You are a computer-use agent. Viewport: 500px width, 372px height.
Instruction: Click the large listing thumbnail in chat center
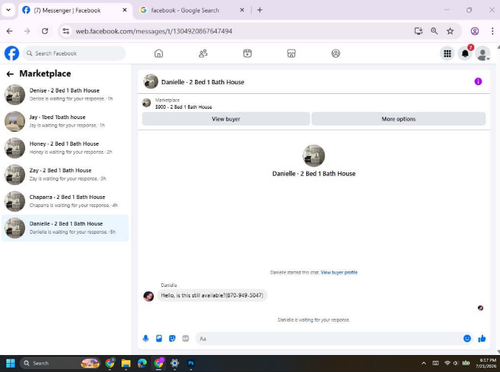click(314, 156)
